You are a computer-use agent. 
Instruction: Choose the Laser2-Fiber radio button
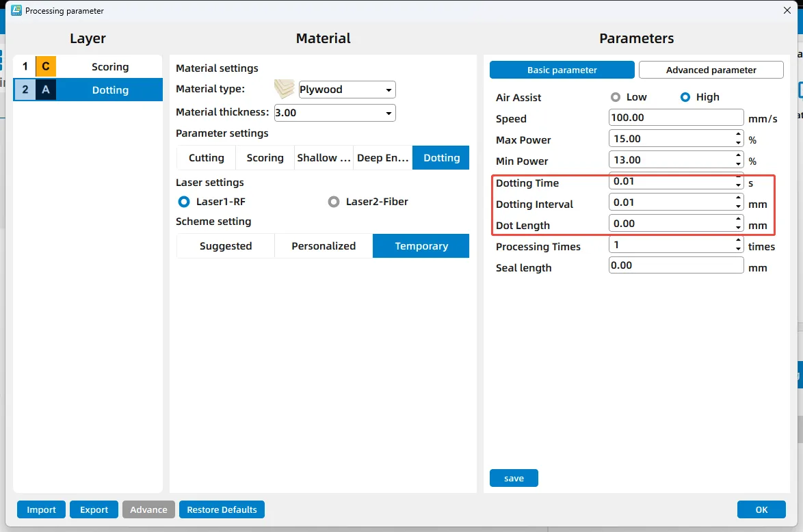tap(334, 202)
